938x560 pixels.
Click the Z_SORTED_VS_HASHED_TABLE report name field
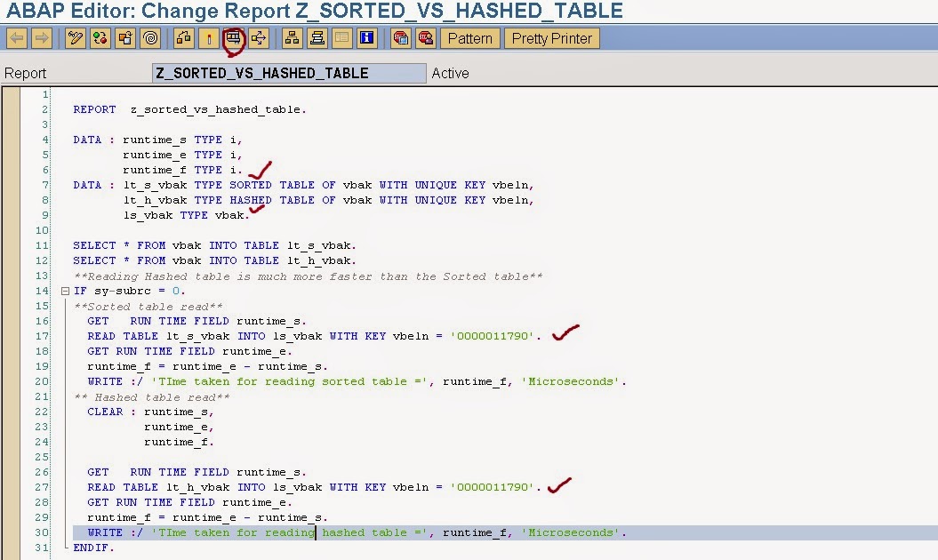click(289, 73)
